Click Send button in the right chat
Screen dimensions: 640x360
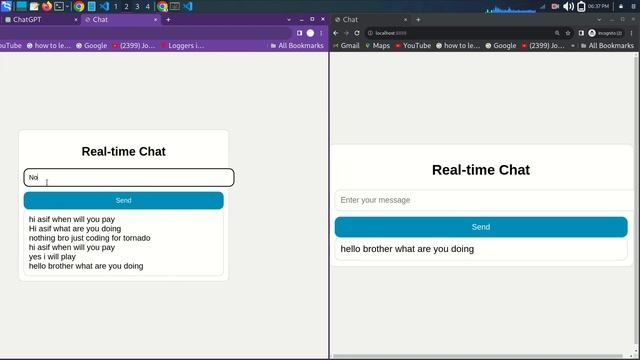tap(481, 227)
